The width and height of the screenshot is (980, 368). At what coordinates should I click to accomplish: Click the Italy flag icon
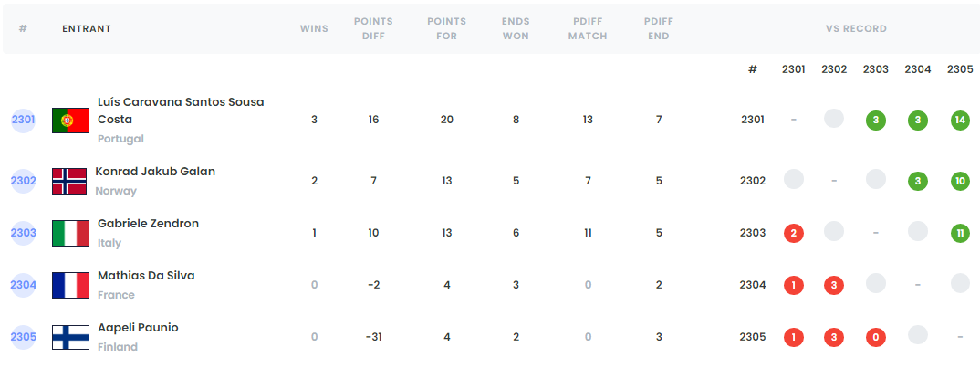point(70,233)
